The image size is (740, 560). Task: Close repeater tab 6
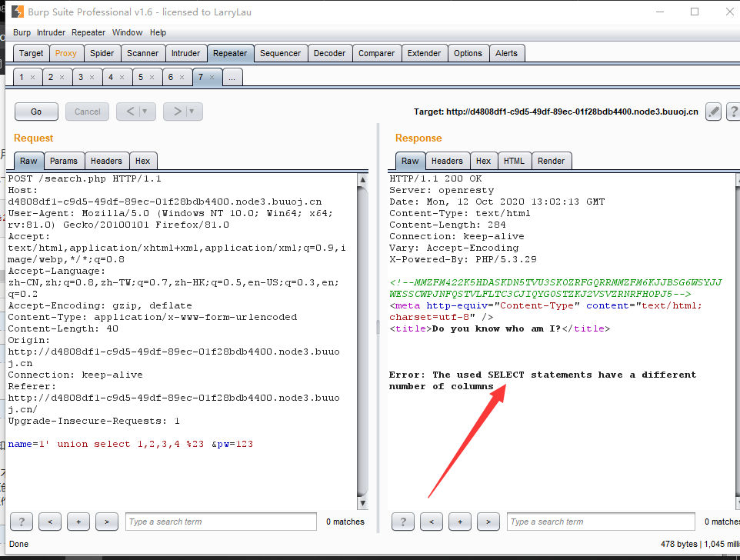coord(182,78)
